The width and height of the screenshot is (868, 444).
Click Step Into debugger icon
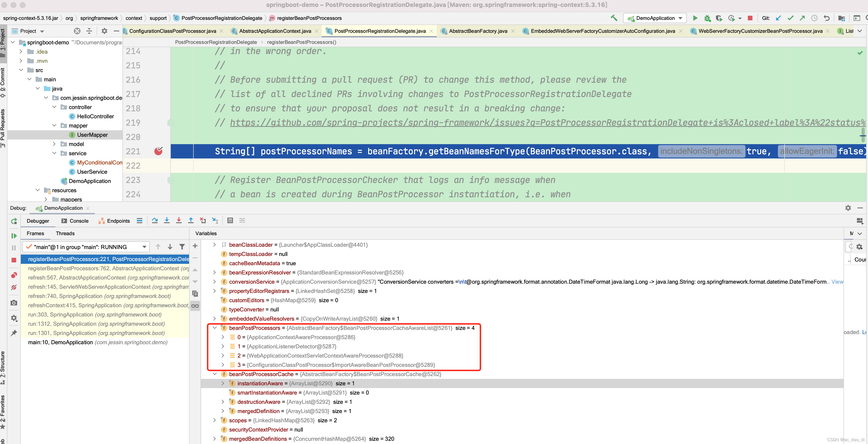[167, 220]
